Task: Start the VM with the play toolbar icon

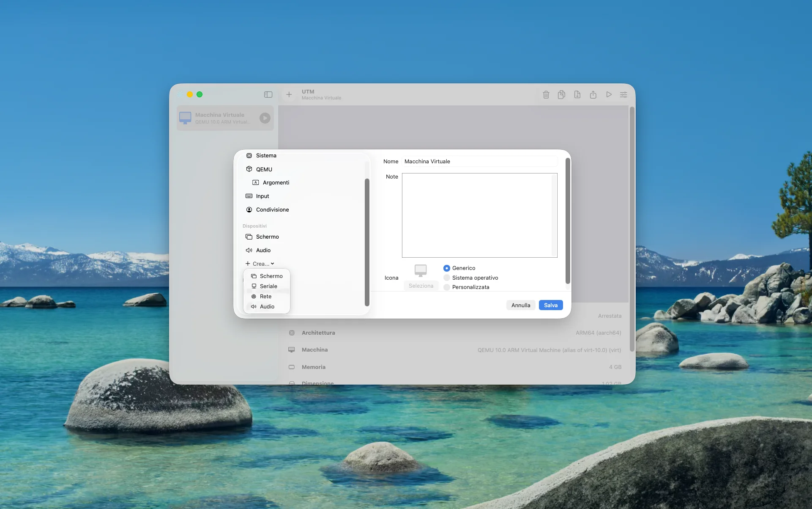Action: coord(609,94)
